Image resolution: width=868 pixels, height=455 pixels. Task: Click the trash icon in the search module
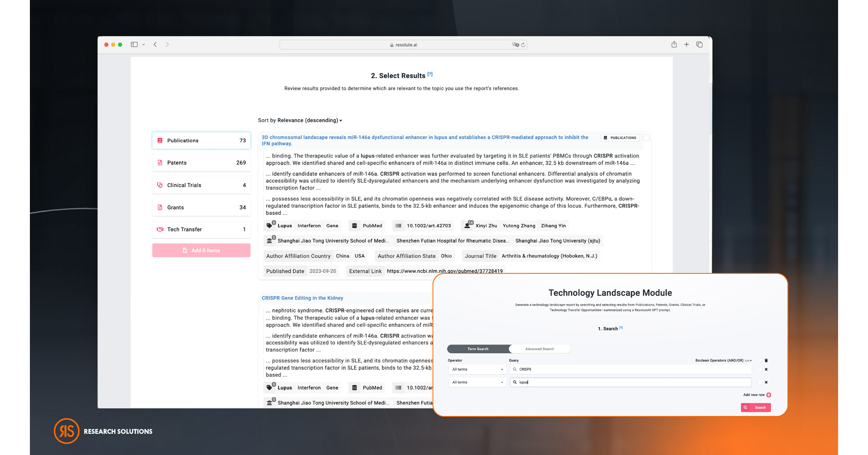tap(766, 360)
